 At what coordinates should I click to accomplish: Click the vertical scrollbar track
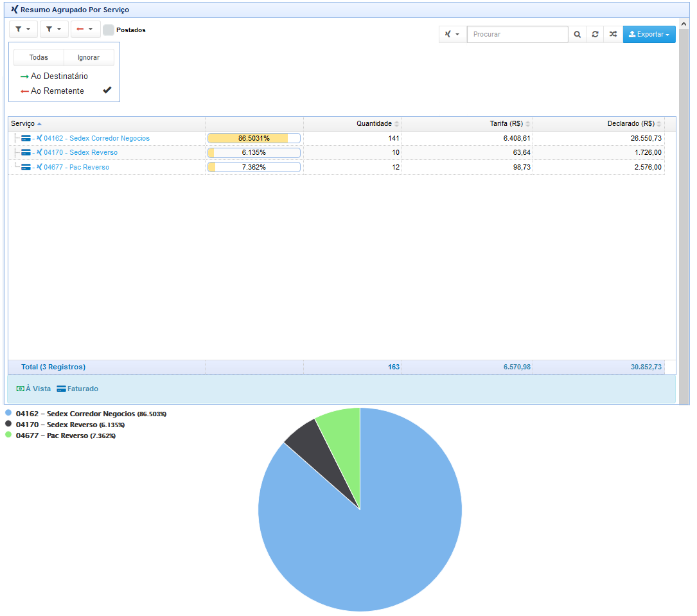coord(684,216)
